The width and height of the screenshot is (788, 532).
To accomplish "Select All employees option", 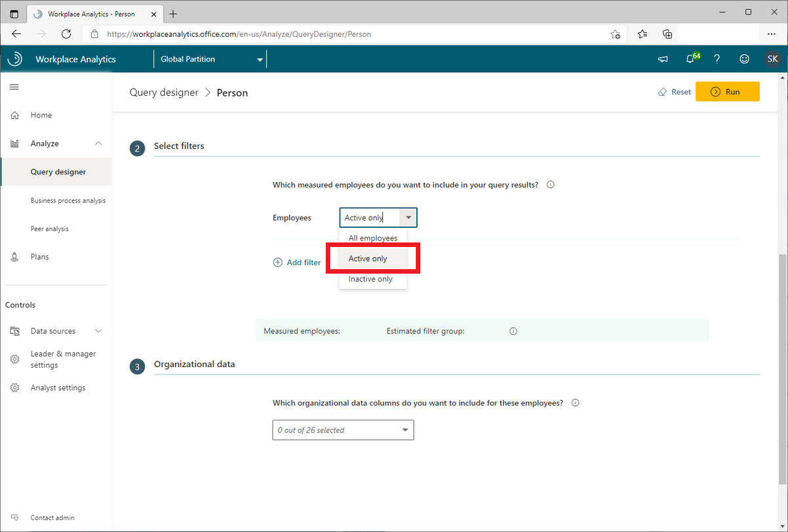I will (373, 238).
